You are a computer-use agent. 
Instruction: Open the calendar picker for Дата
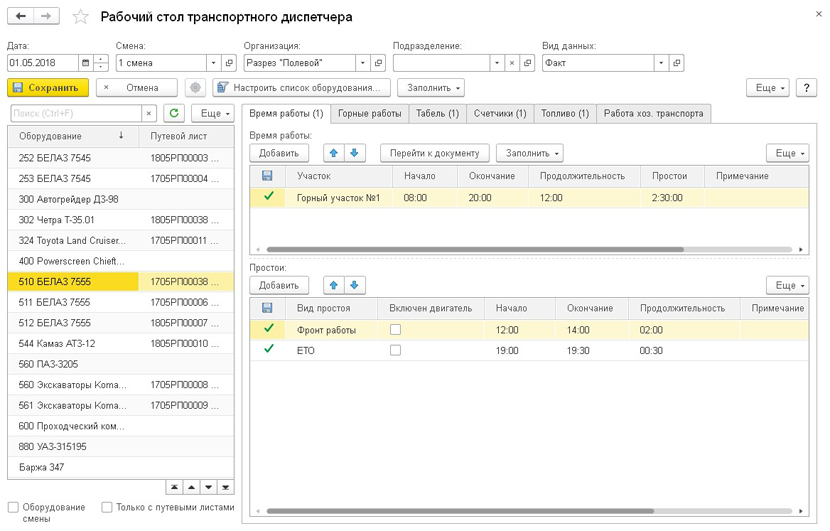tap(86, 63)
